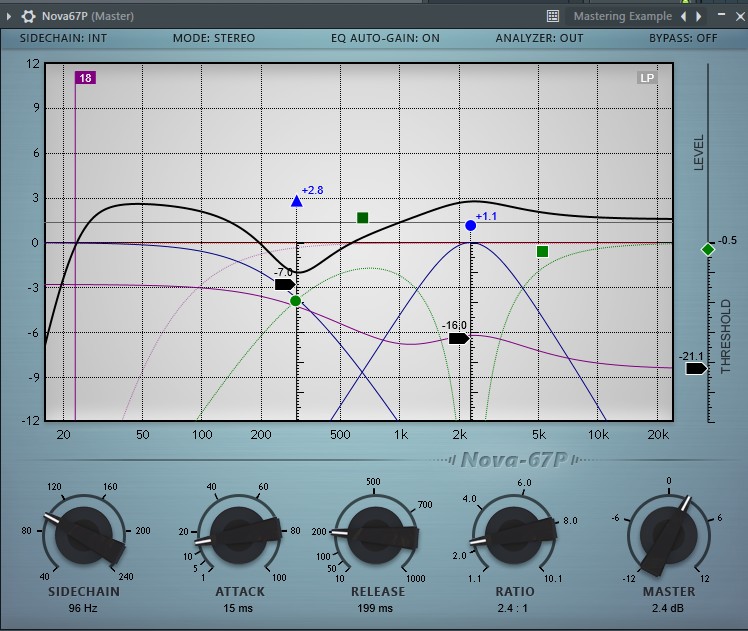
Task: Change ANALYZER: OUT setting
Action: [539, 38]
